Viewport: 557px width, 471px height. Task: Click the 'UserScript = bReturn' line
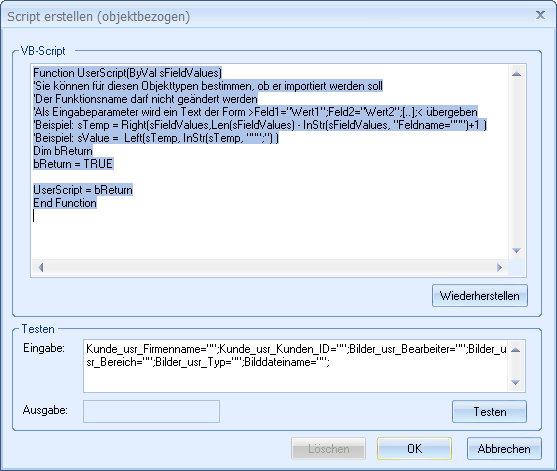pyautogui.click(x=83, y=190)
